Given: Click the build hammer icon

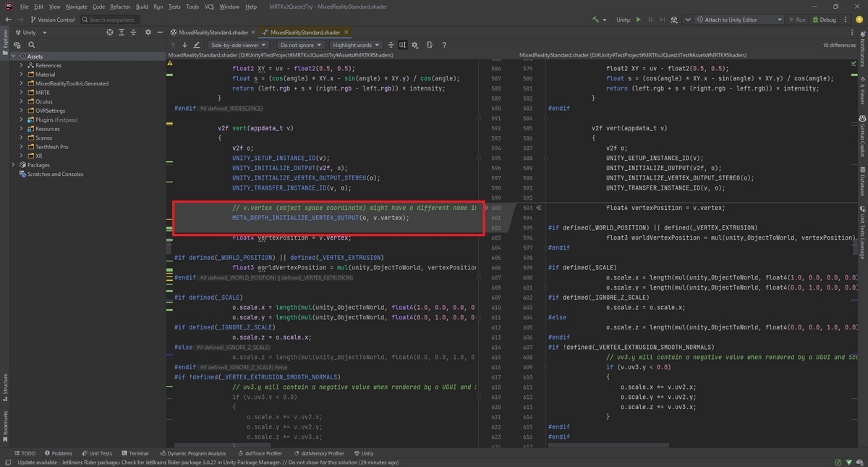Looking at the screenshot, I should pyautogui.click(x=595, y=20).
